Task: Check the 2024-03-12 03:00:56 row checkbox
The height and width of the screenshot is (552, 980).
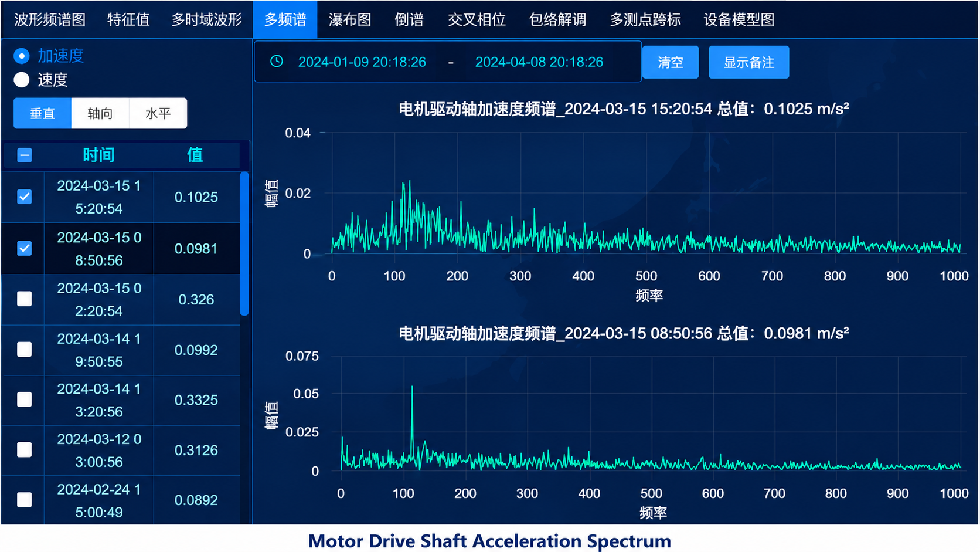Action: pyautogui.click(x=25, y=450)
